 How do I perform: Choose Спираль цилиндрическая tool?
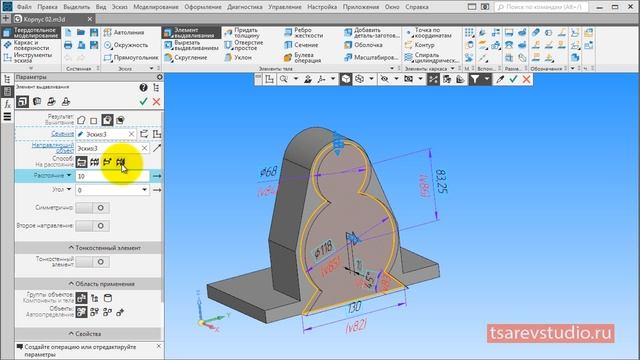pos(431,58)
